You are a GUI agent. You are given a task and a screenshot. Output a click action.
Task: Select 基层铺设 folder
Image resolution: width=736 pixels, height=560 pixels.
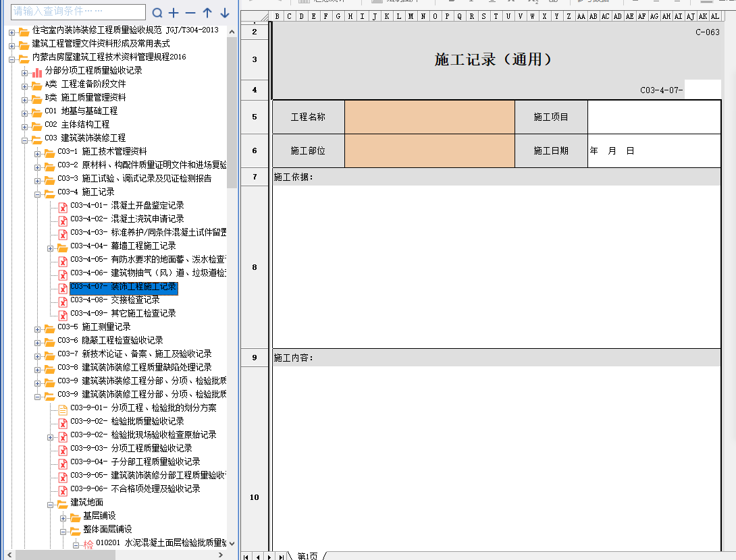99,516
